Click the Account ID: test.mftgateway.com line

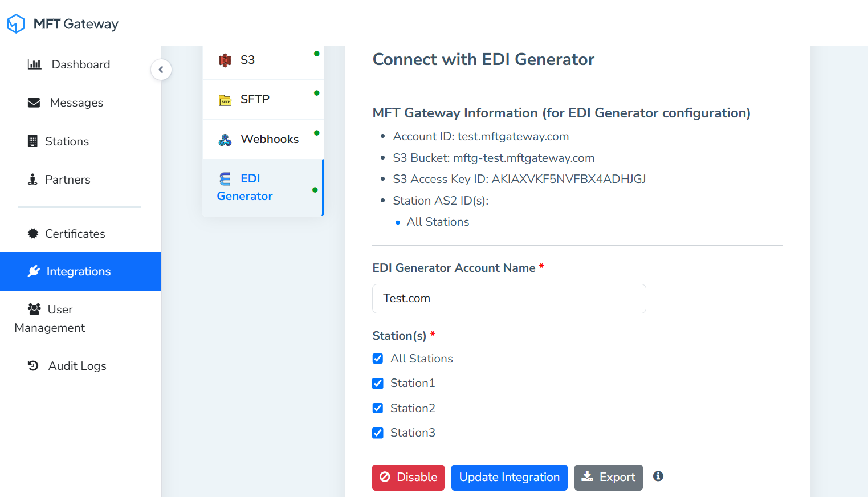pyautogui.click(x=481, y=136)
